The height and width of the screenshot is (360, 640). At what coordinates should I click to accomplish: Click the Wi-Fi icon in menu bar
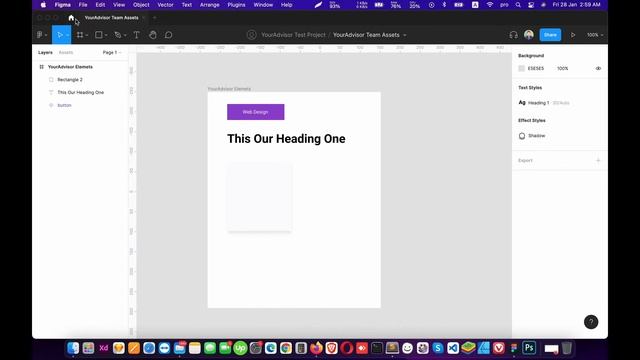(490, 5)
